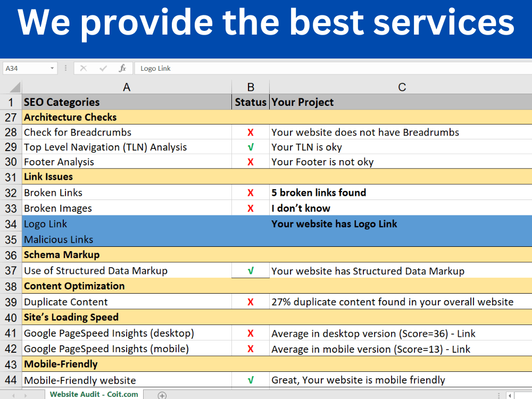Select Use of Structured Data Markup cell
Viewport: 532px width, 399px height.
127,271
